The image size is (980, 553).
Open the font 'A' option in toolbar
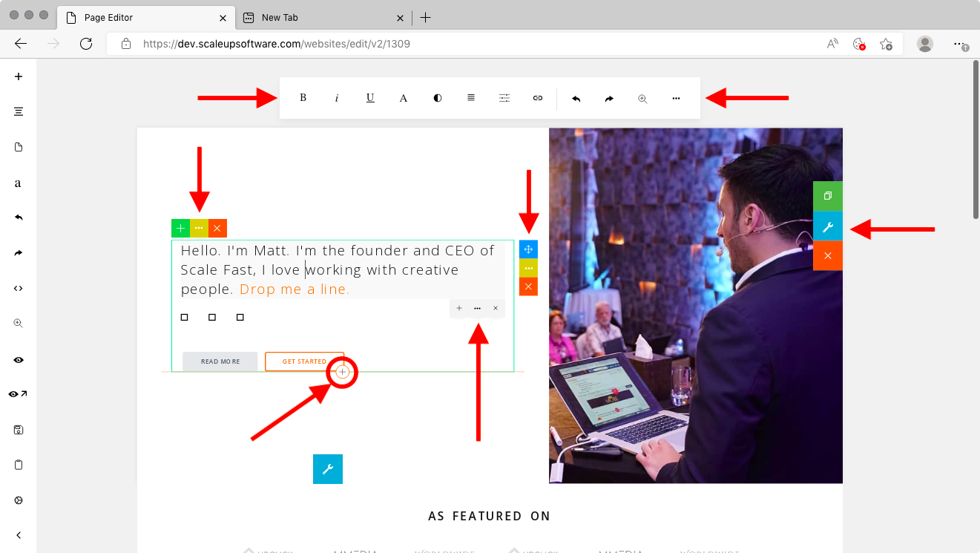pyautogui.click(x=404, y=98)
